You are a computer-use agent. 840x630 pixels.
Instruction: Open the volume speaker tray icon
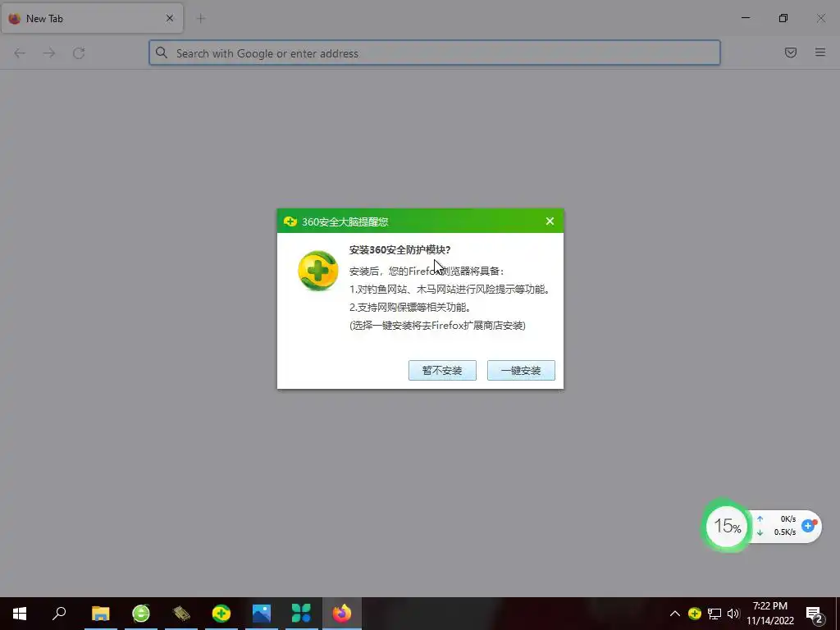pyautogui.click(x=733, y=614)
